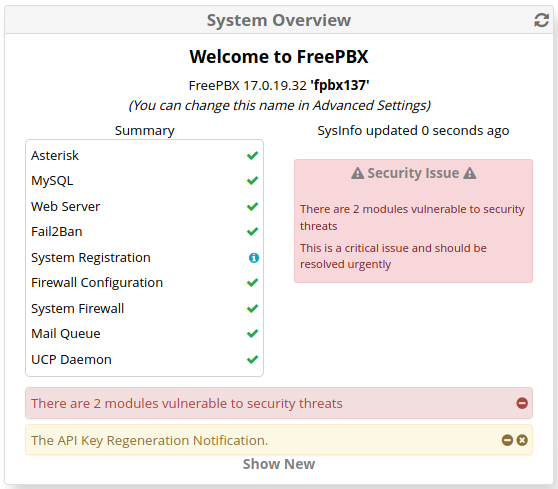Minimize the API Key Regeneration notification
Image resolution: width=558 pixels, height=489 pixels.
click(x=507, y=440)
